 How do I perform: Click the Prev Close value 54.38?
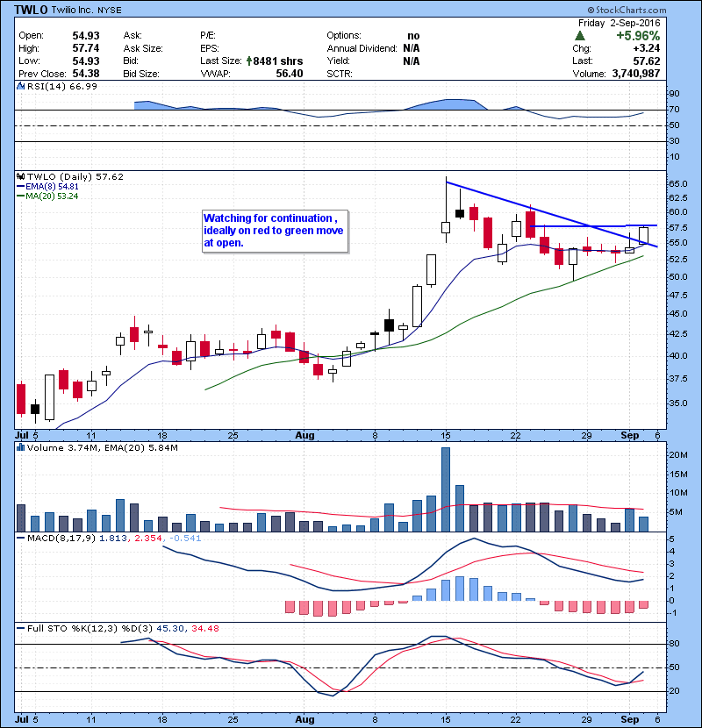86,74
